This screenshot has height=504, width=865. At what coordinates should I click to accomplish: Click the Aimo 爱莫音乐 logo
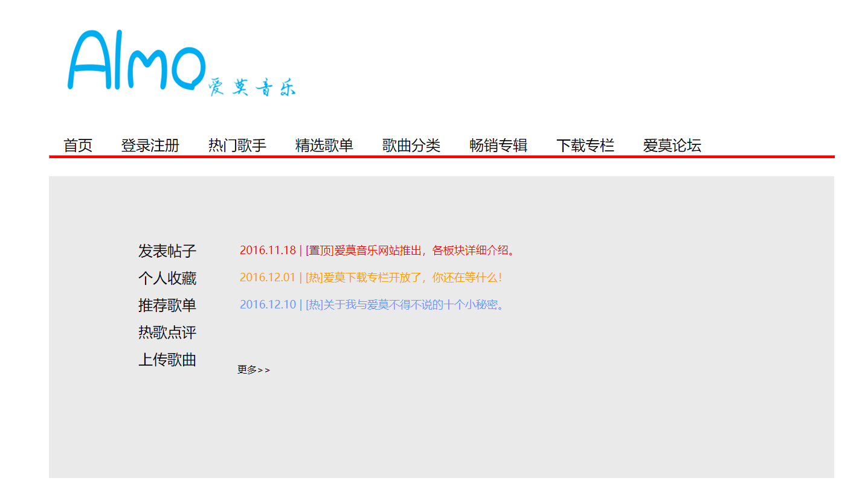[182, 63]
